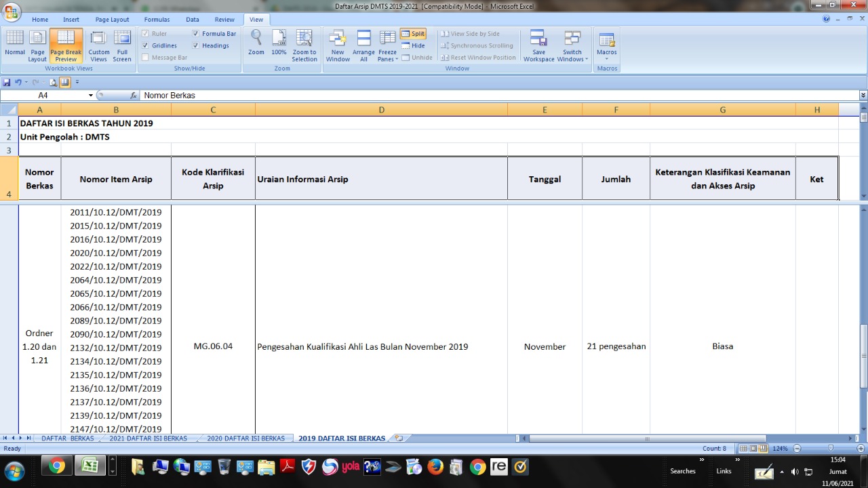Enter Full Screen view
Image resolution: width=868 pixels, height=488 pixels.
[x=122, y=45]
